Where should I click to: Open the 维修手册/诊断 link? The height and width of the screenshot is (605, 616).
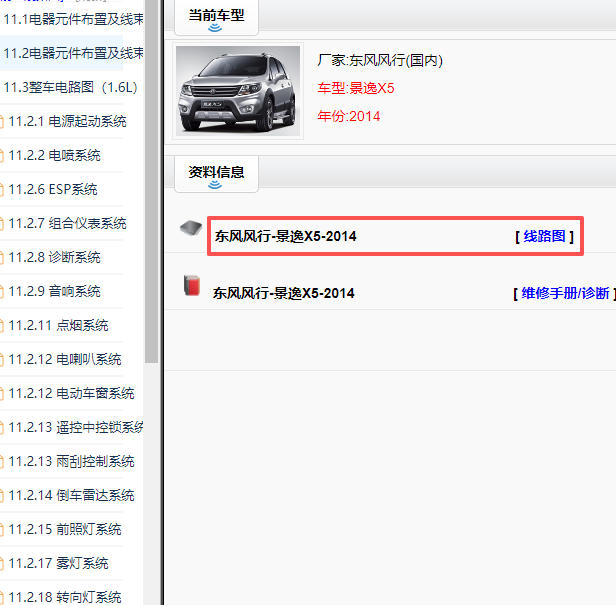(x=565, y=293)
